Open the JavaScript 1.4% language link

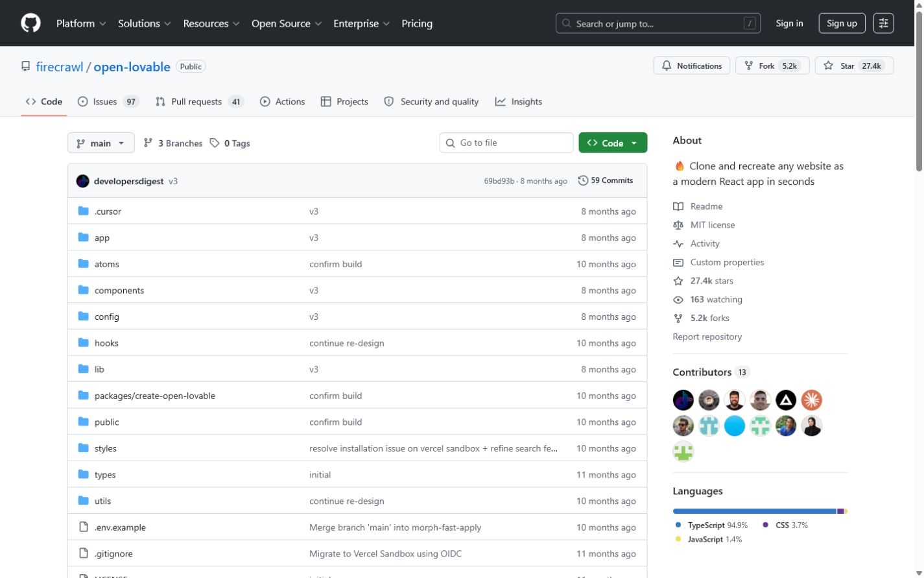708,540
